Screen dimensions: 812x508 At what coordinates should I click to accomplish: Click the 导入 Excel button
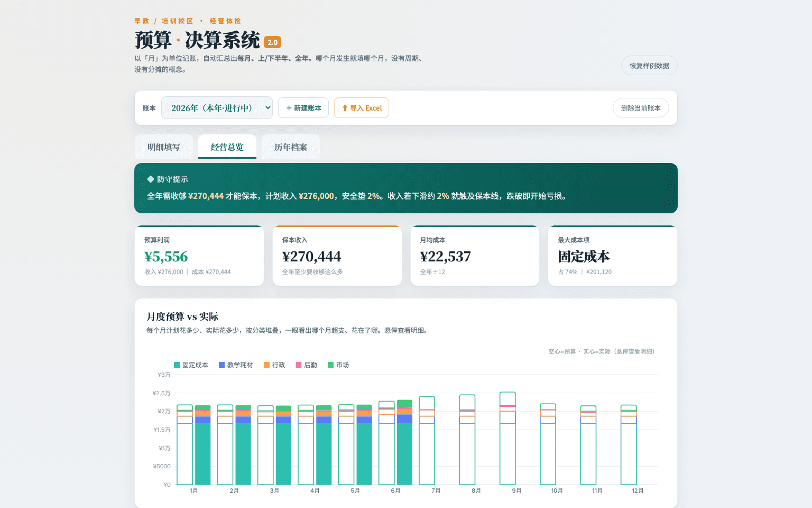[362, 108]
